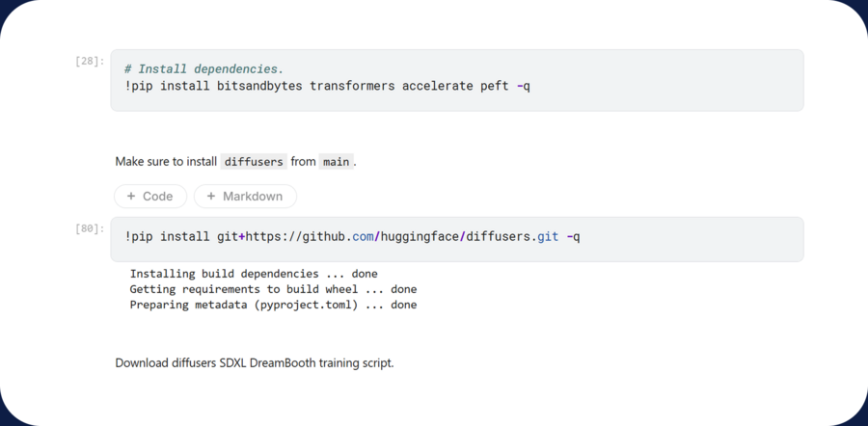Click the 'Getting requirements to build wheel' output
868x426 pixels.
(x=273, y=289)
